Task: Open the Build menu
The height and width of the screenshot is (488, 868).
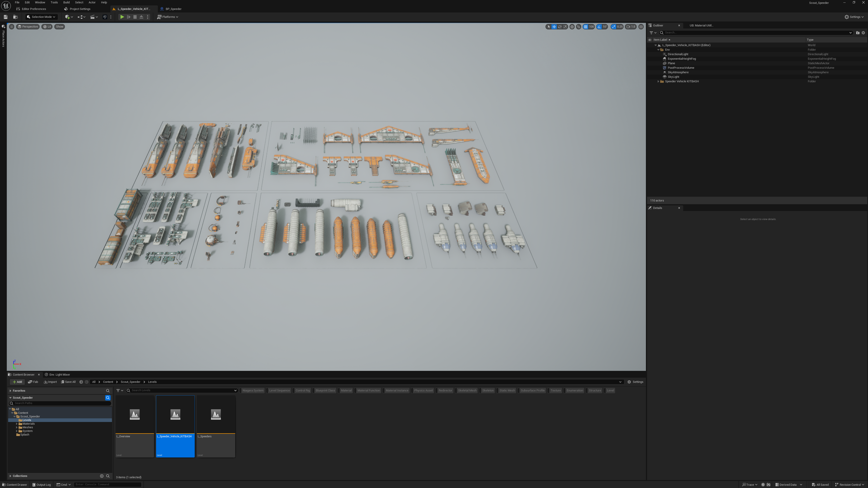Action: [x=66, y=2]
